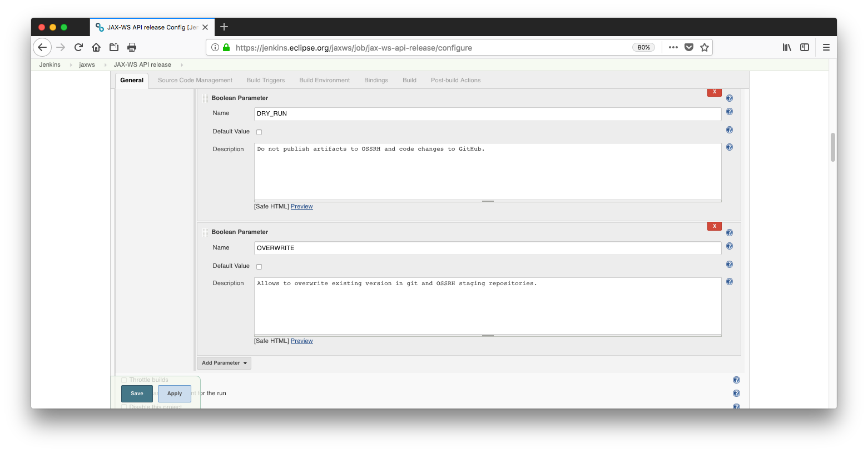Switch to the Bindings tab

(376, 81)
